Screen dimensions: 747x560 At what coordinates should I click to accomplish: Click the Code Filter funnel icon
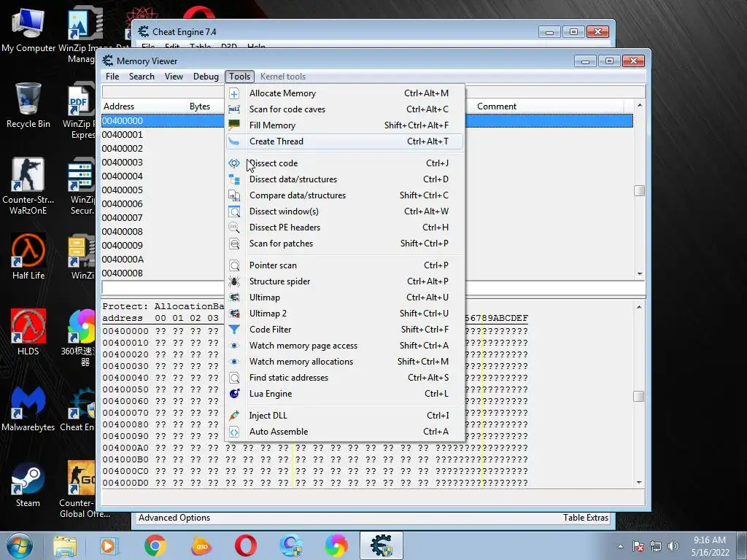point(234,330)
